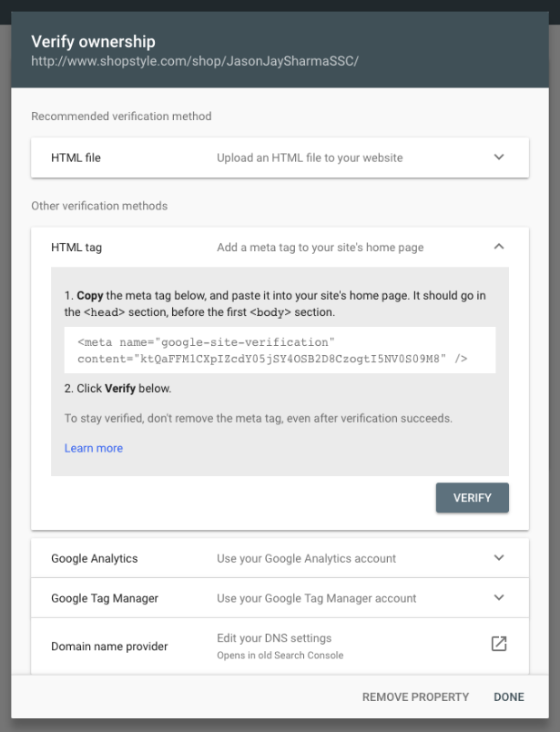The image size is (560, 732).
Task: Click the DONE button
Action: coord(509,697)
